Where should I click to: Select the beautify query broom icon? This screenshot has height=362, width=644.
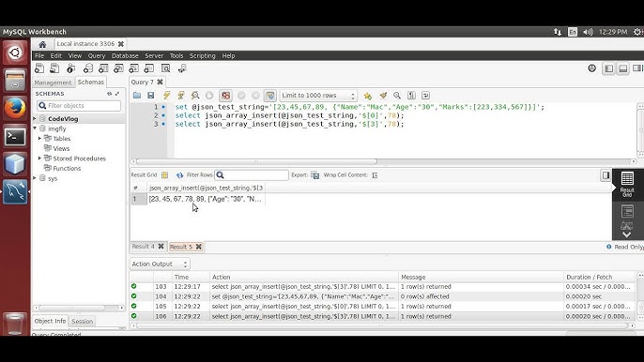pyautogui.click(x=383, y=96)
